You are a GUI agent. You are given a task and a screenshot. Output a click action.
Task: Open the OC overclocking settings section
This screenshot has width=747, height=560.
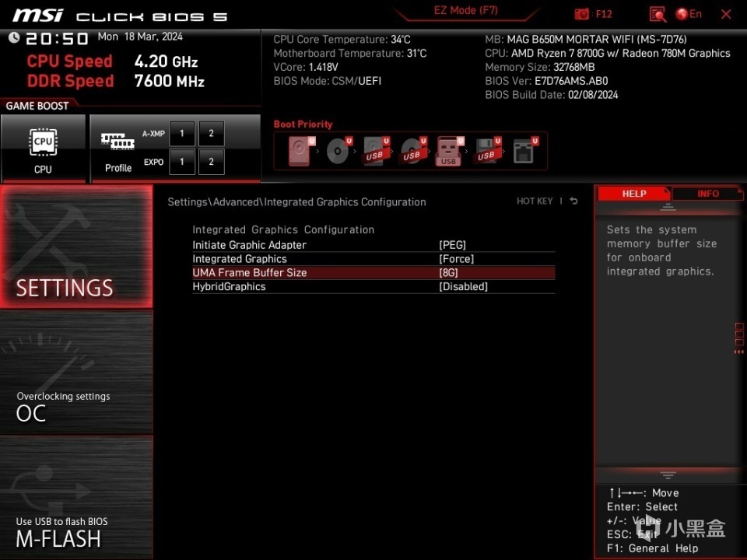(x=76, y=373)
